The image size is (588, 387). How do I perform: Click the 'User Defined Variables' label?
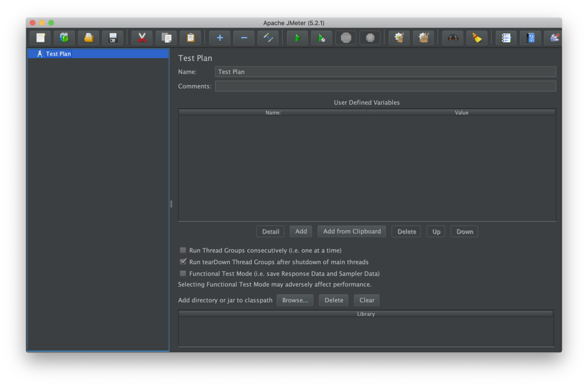click(367, 103)
